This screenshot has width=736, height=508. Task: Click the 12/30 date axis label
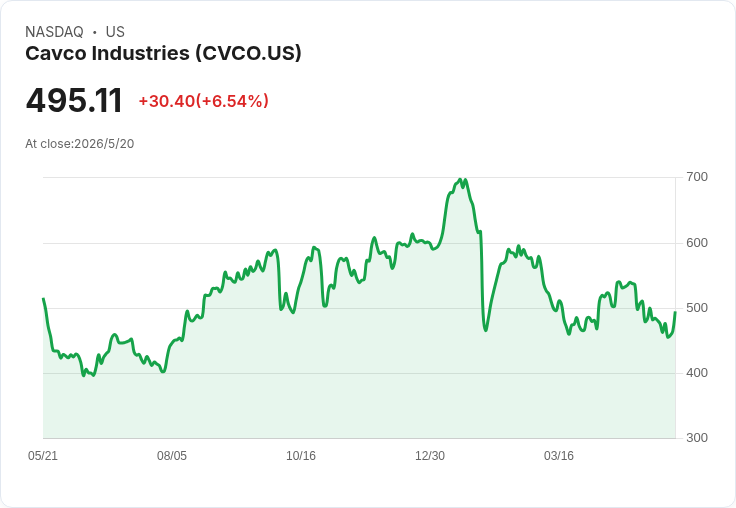click(x=430, y=456)
